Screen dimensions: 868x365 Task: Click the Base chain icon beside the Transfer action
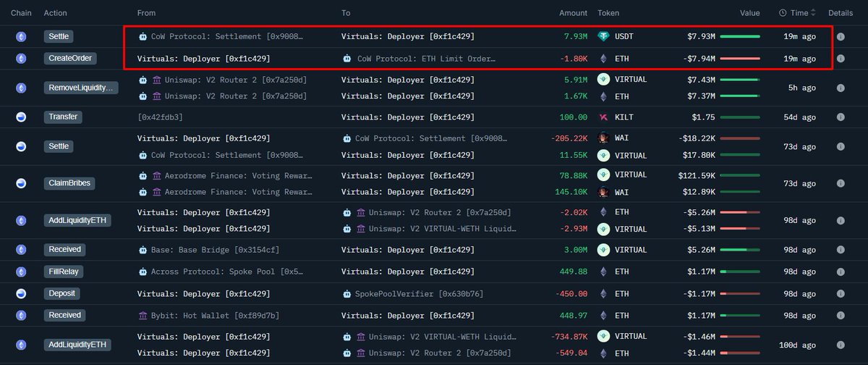coord(22,117)
